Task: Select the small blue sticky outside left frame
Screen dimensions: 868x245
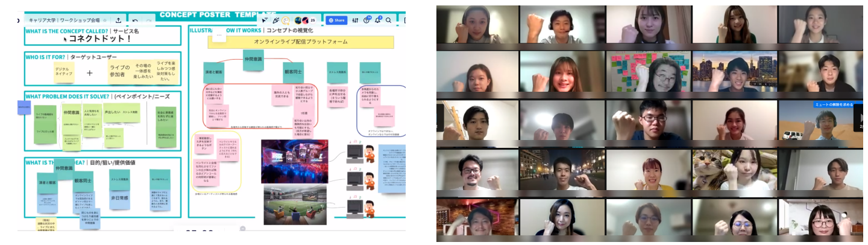Action: [x=24, y=108]
